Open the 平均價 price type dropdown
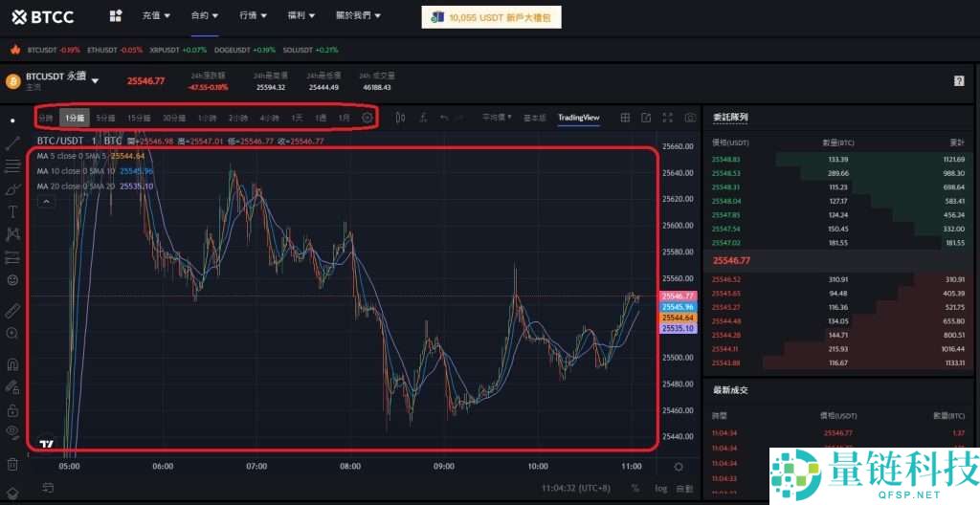The width and height of the screenshot is (980, 505). click(497, 118)
